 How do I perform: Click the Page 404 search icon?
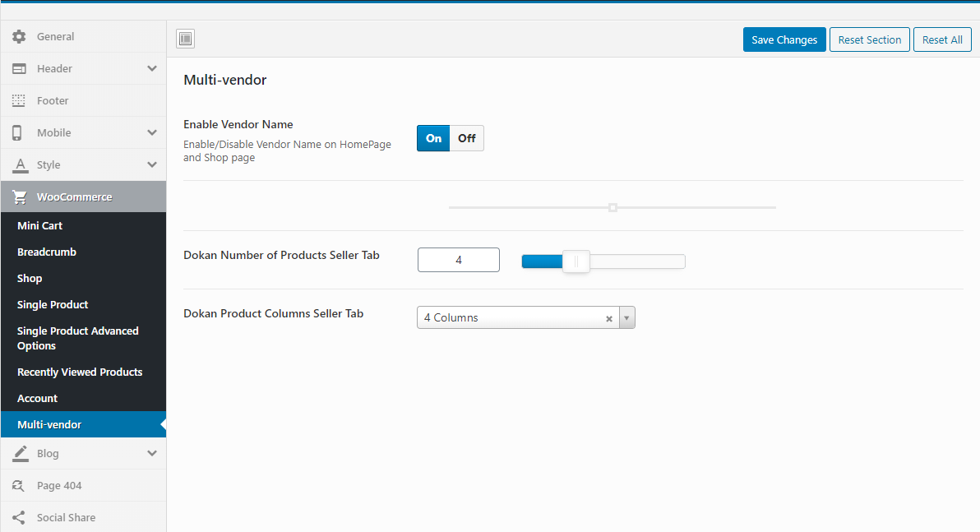[19, 485]
